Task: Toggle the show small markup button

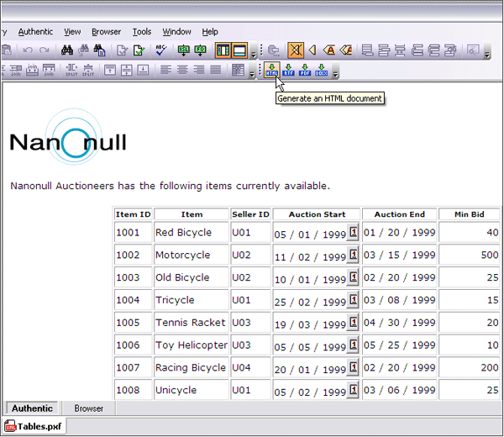Action: (x=312, y=50)
